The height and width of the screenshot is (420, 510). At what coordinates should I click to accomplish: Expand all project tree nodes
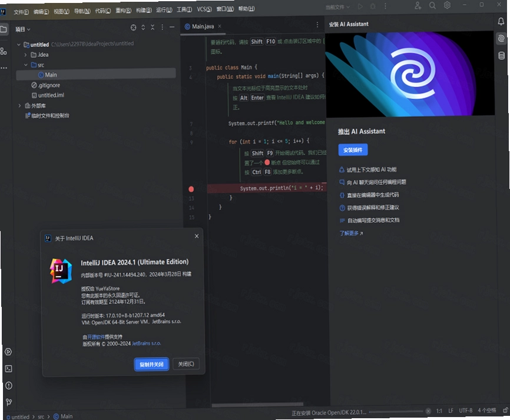pos(143,28)
